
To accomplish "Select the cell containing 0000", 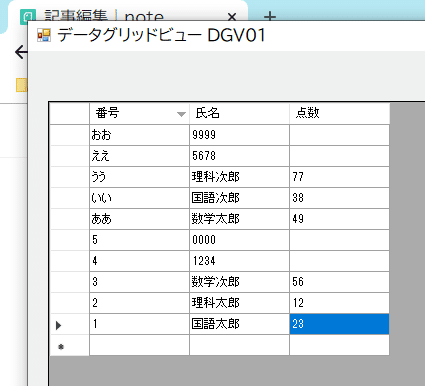I will [x=239, y=240].
